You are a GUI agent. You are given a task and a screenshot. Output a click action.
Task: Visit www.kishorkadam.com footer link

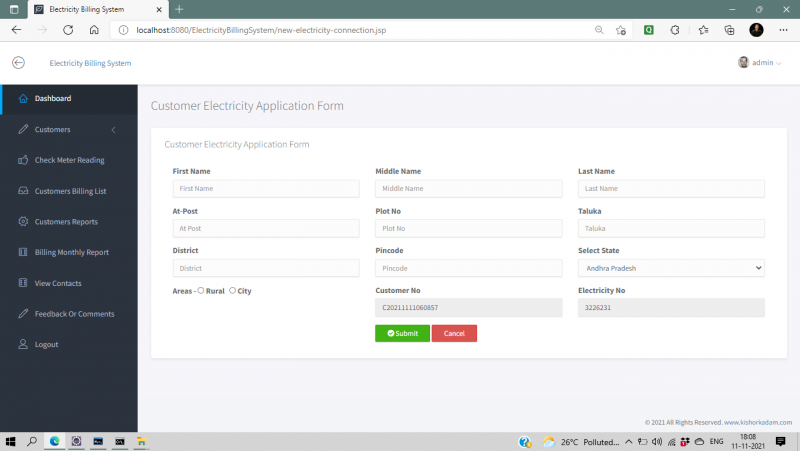[758, 422]
